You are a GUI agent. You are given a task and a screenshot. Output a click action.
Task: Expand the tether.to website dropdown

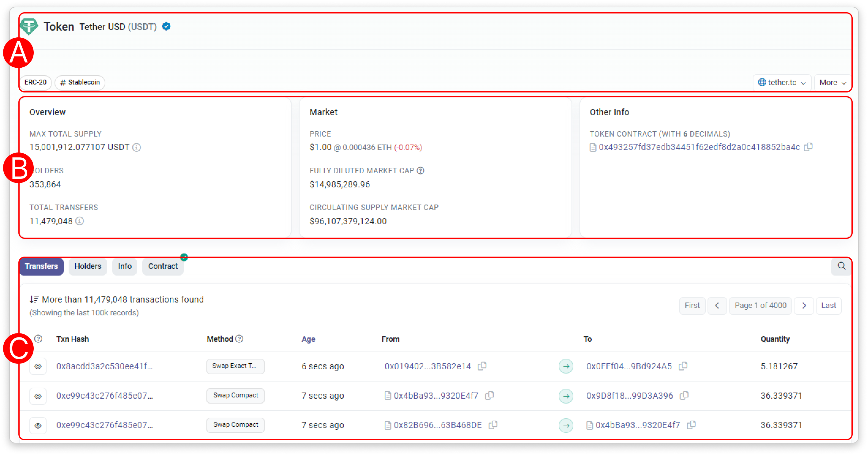click(782, 82)
